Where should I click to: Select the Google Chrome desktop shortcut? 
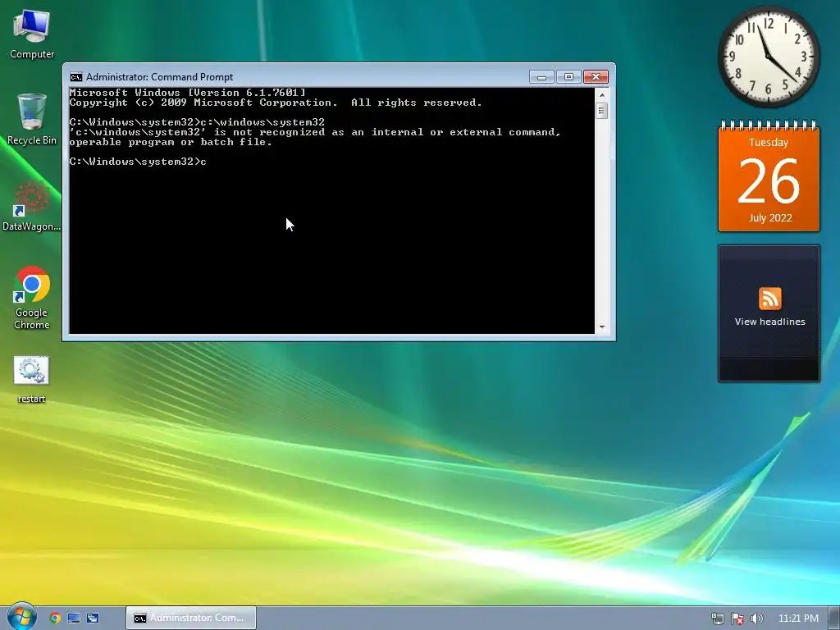tap(32, 298)
